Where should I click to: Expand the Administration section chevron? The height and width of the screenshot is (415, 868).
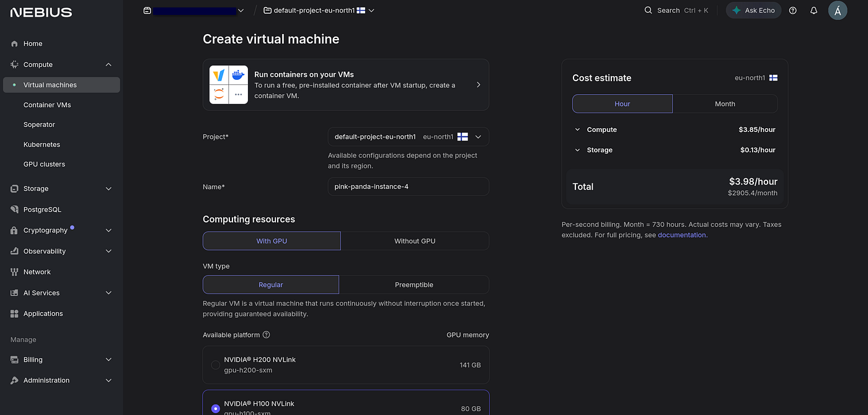click(108, 380)
